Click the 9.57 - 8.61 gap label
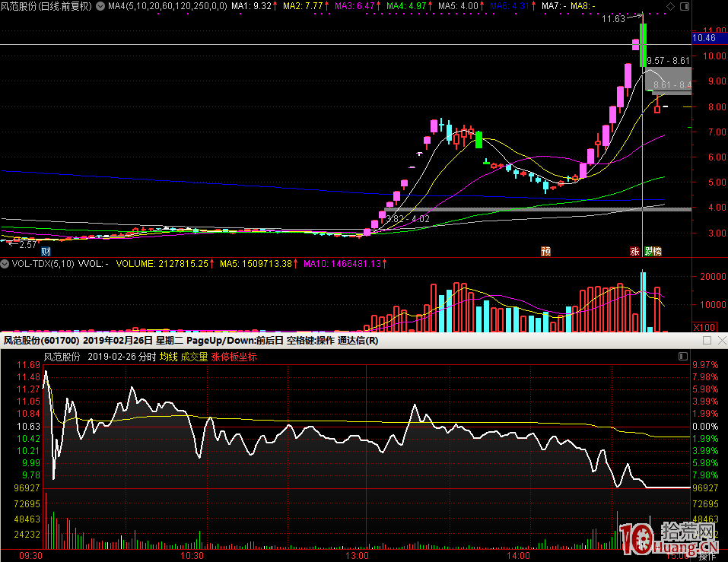Image resolution: width=728 pixels, height=562 pixels. point(668,60)
